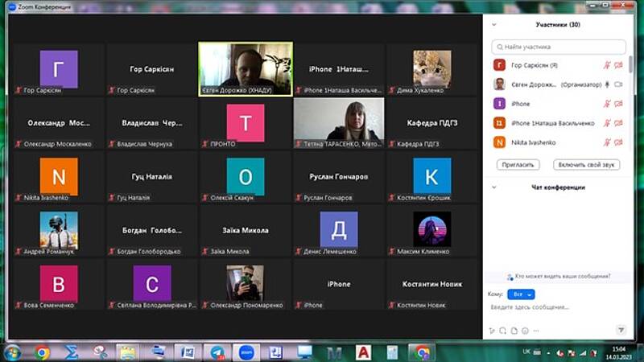
Task: Collapse the Участники (30) panel
Action: pos(494,25)
